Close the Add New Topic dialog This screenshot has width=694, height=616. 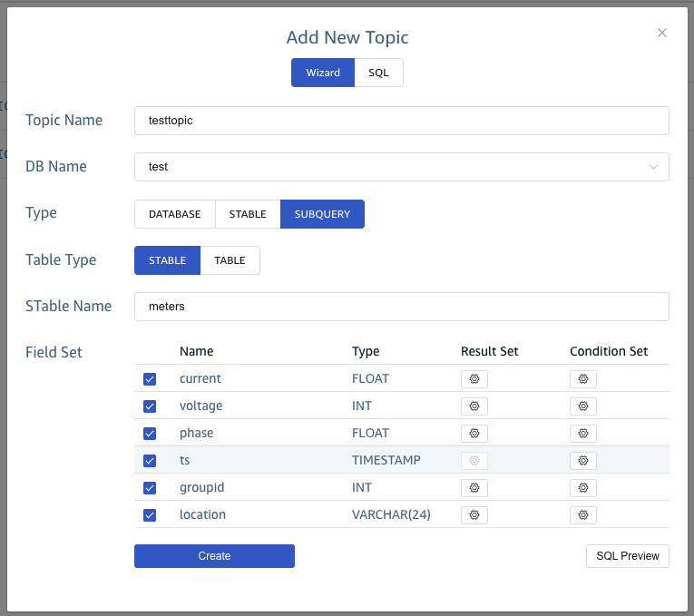(662, 33)
